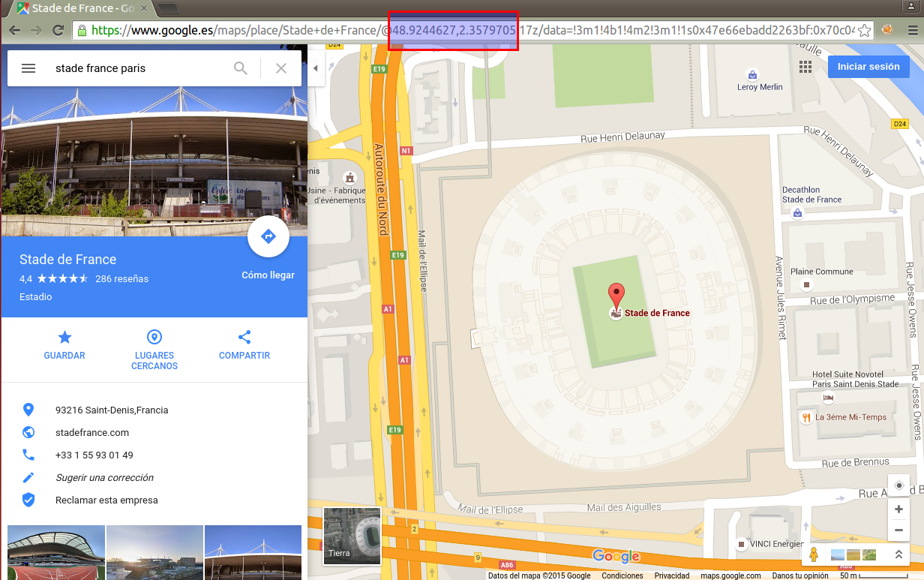Center map on my location
The image size is (924, 580).
click(898, 485)
